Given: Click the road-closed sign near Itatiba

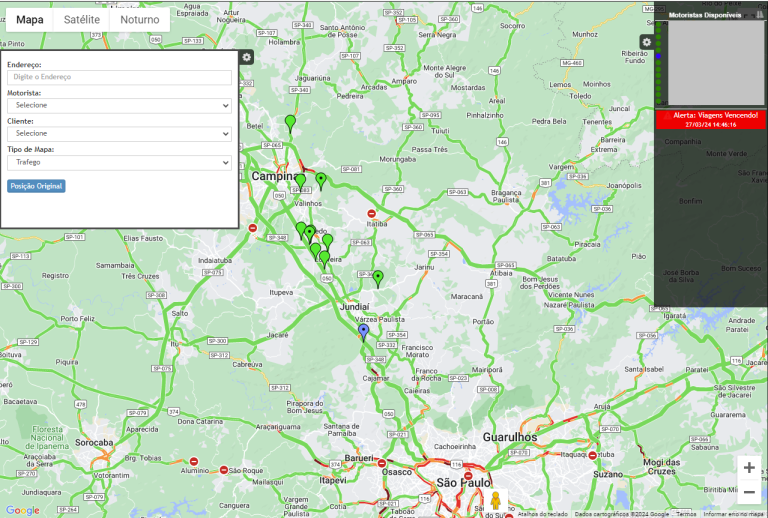Looking at the screenshot, I should pos(372,213).
